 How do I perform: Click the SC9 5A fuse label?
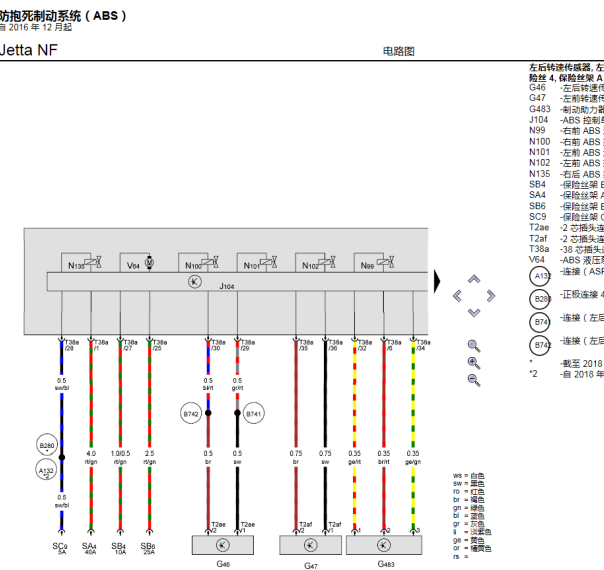(60, 548)
